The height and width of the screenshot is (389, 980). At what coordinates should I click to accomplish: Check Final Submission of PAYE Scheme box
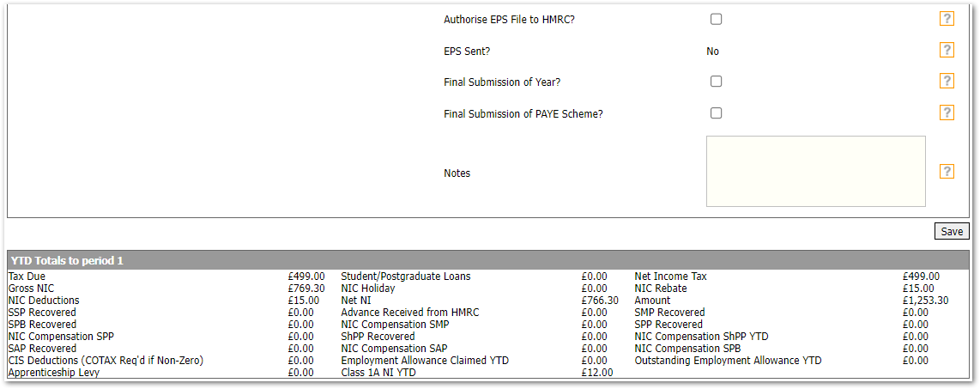pyautogui.click(x=716, y=112)
